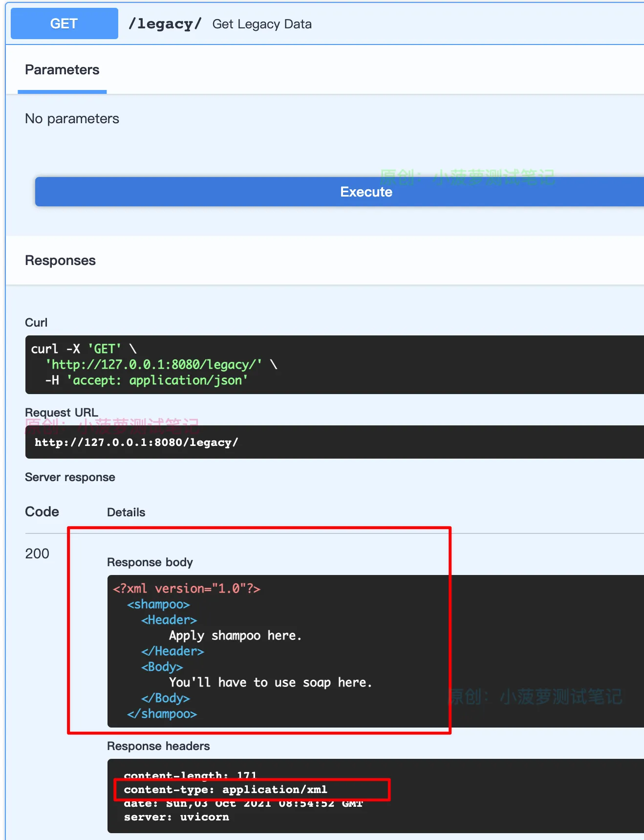Click the opening Body tag
Viewport: 644px width, 840px height.
coord(162,666)
